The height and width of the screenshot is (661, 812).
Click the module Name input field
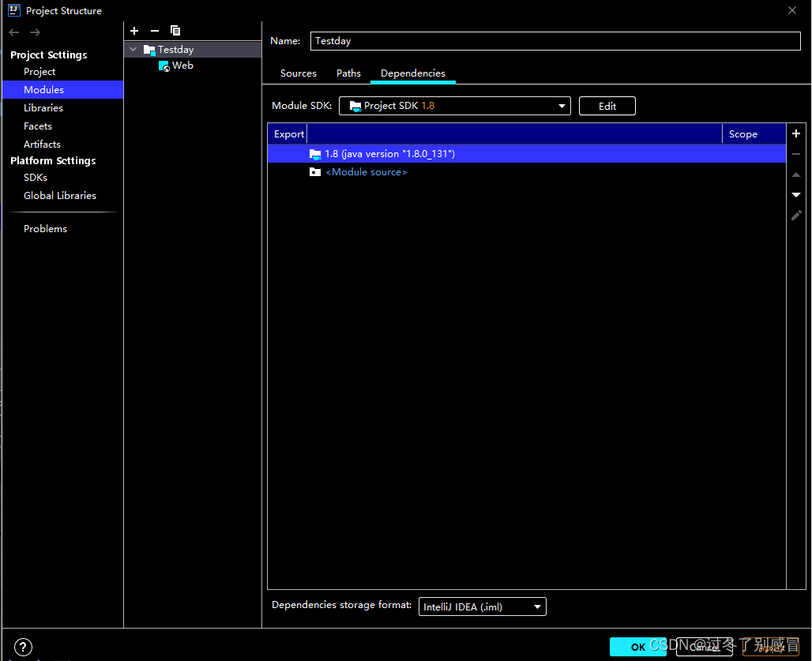click(x=555, y=41)
